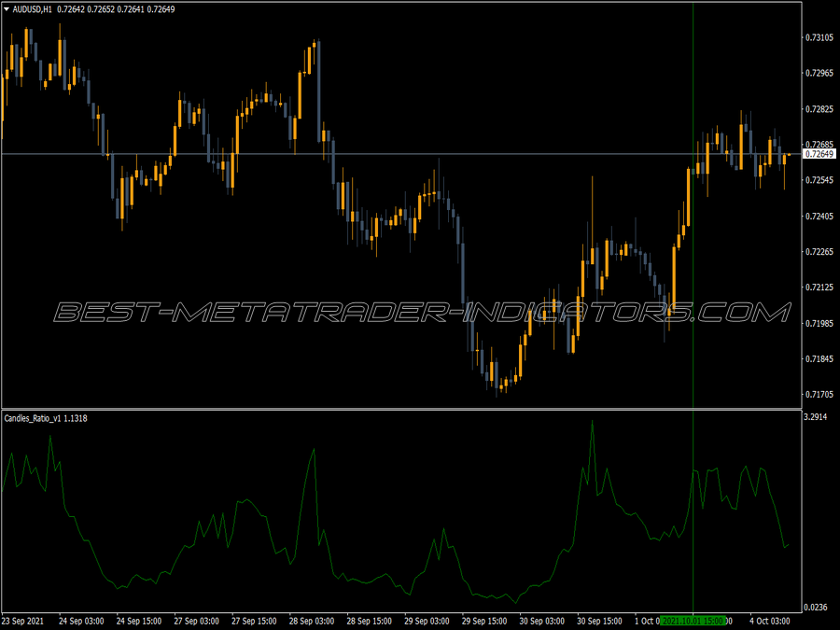Click the 29 Sep 15:00 time axis label
The image size is (840, 630).
(x=484, y=621)
